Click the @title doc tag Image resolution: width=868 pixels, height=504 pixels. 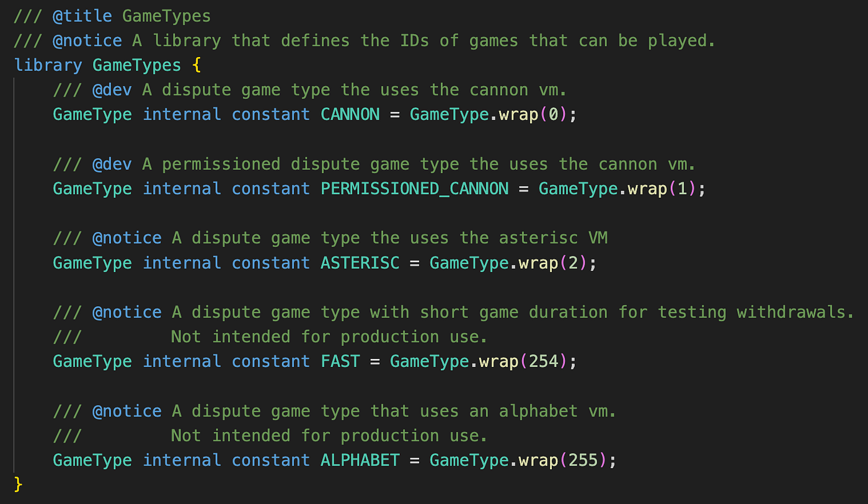pyautogui.click(x=82, y=16)
